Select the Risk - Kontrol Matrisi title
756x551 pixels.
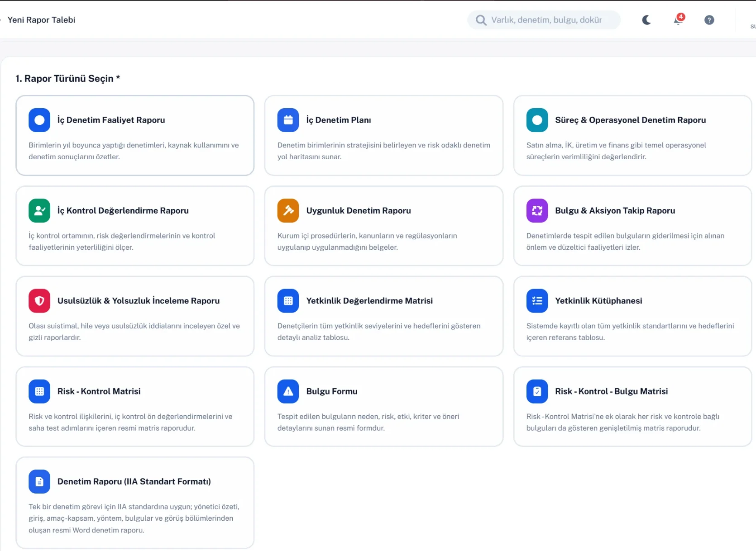coord(99,391)
